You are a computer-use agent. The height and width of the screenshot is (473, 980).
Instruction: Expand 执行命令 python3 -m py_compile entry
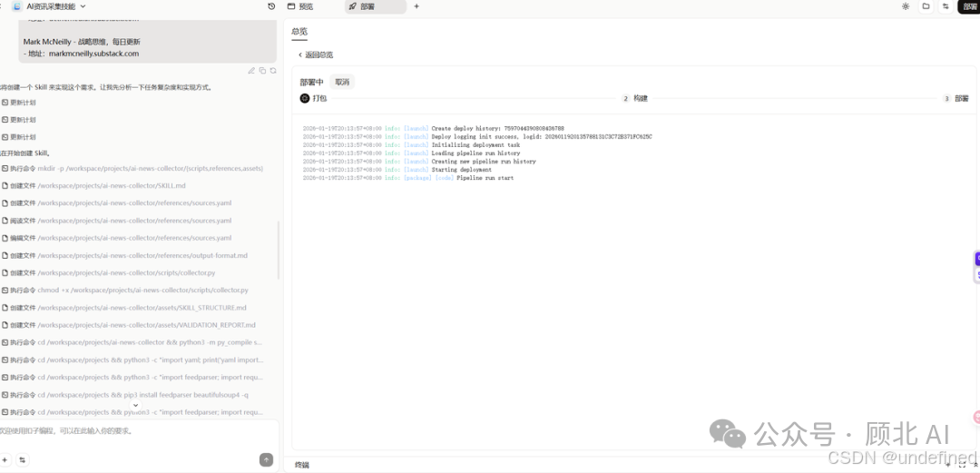(132, 343)
